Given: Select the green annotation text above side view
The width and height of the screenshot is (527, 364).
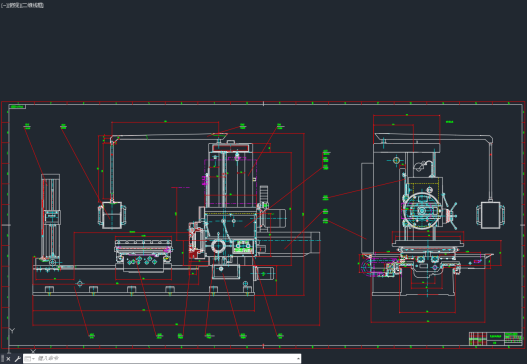Looking at the screenshot, I should (449, 122).
